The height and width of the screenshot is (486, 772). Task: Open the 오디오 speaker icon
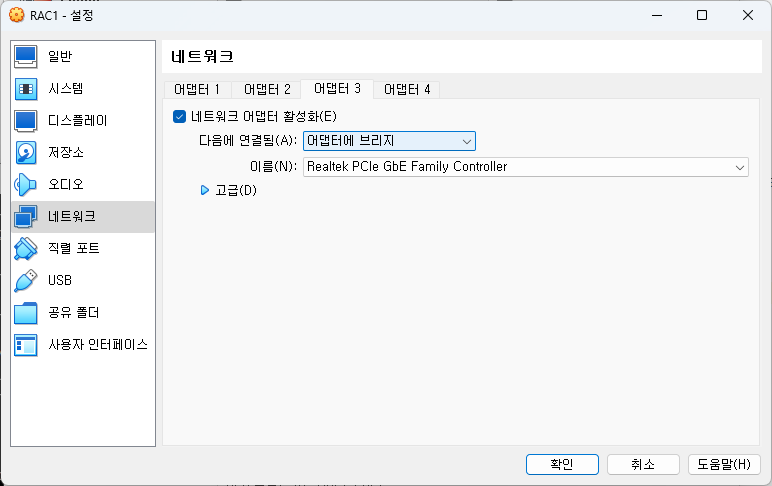[x=26, y=185]
